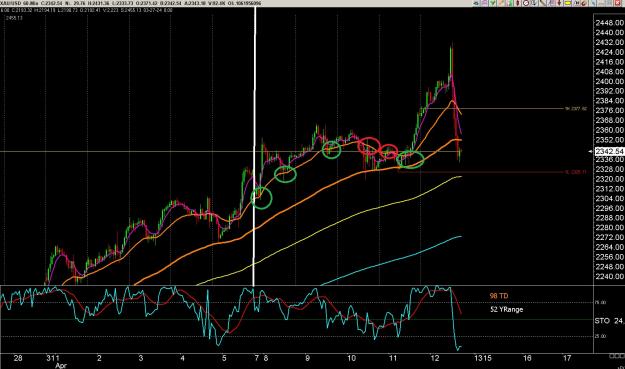Click the current price tag 2342.54
This screenshot has height=369, width=625.
[609, 151]
